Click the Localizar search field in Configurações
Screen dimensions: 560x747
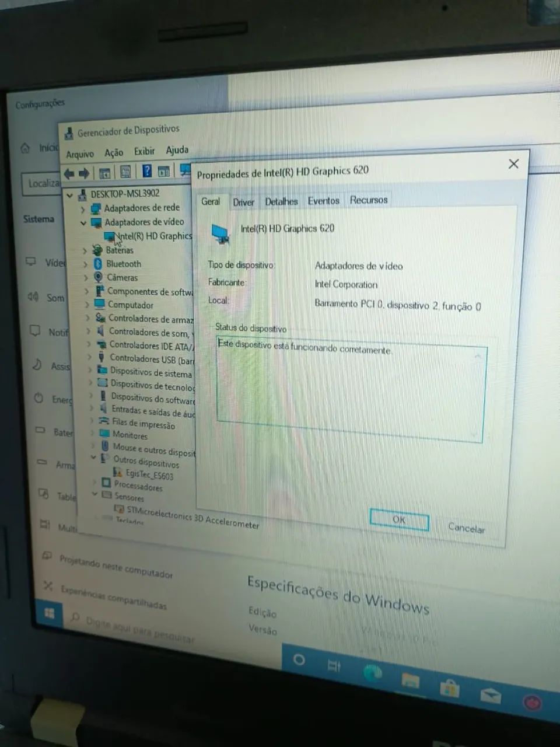[x=41, y=183]
